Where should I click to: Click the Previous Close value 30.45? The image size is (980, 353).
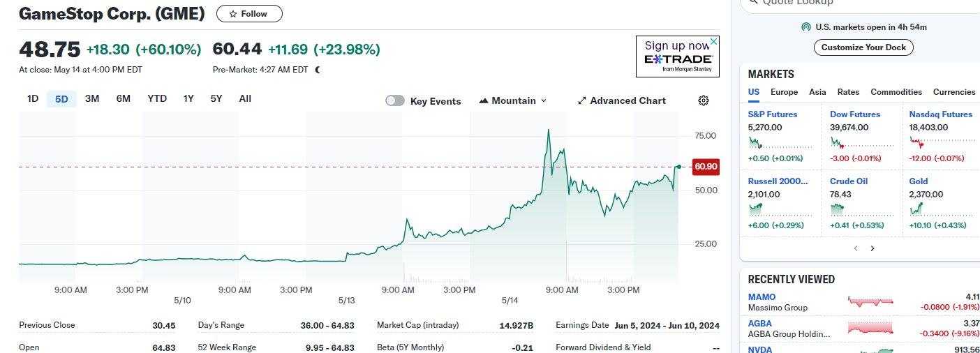[163, 325]
